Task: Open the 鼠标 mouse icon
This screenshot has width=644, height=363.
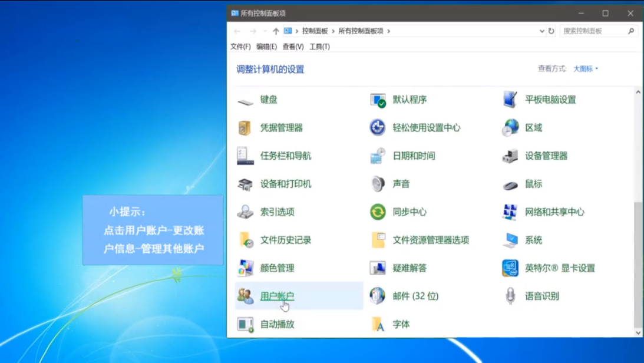Action: (x=510, y=185)
